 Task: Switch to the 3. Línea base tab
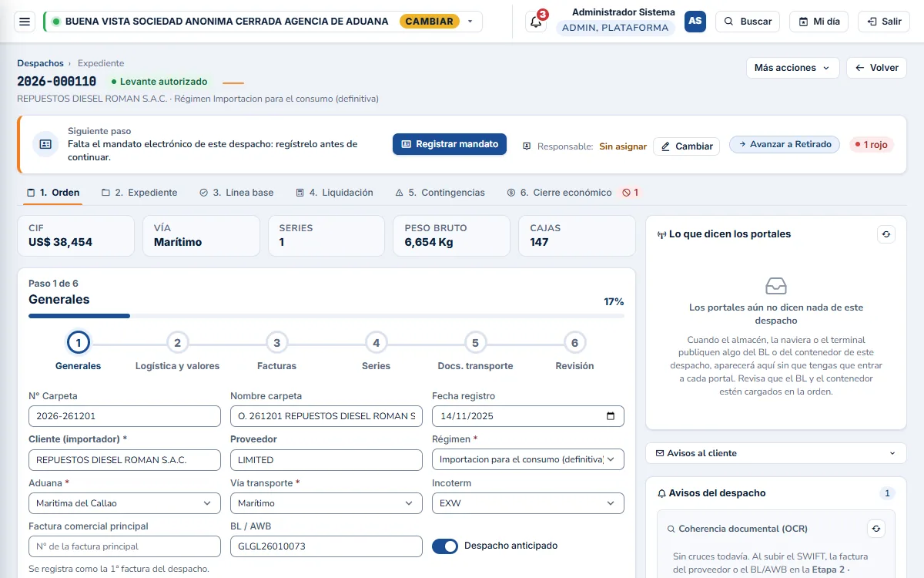point(236,193)
